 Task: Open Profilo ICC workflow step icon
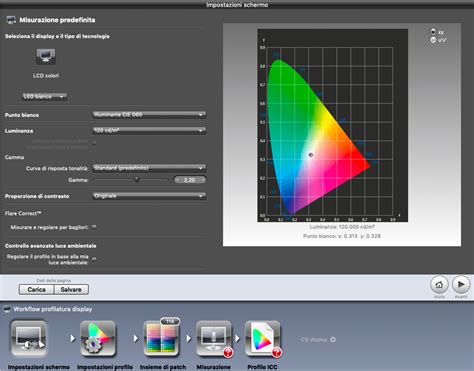click(263, 339)
